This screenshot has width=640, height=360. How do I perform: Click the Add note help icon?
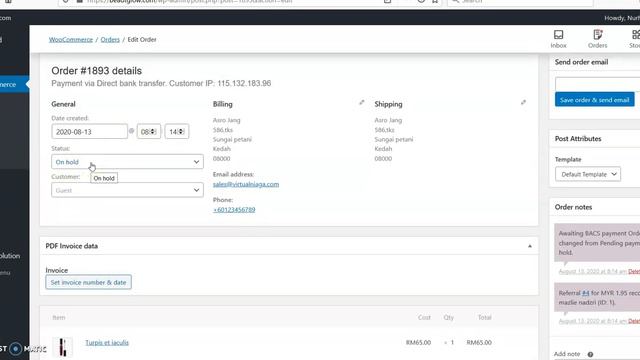tap(590, 354)
